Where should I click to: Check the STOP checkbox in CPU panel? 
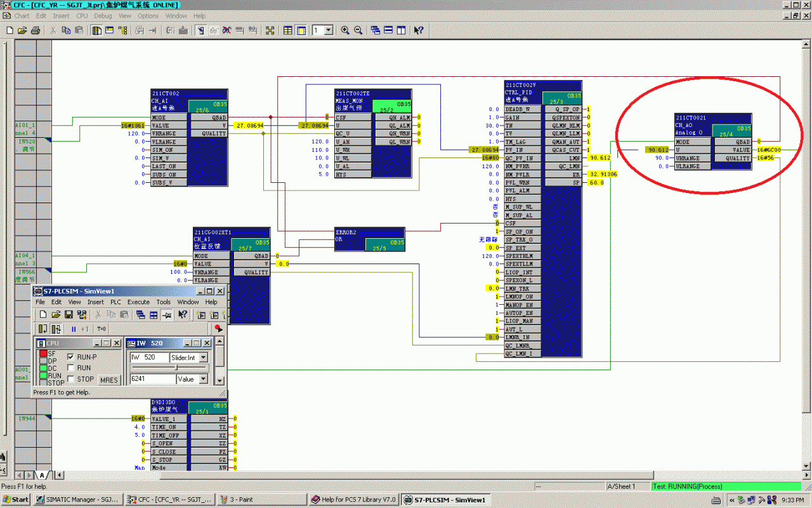[x=70, y=379]
